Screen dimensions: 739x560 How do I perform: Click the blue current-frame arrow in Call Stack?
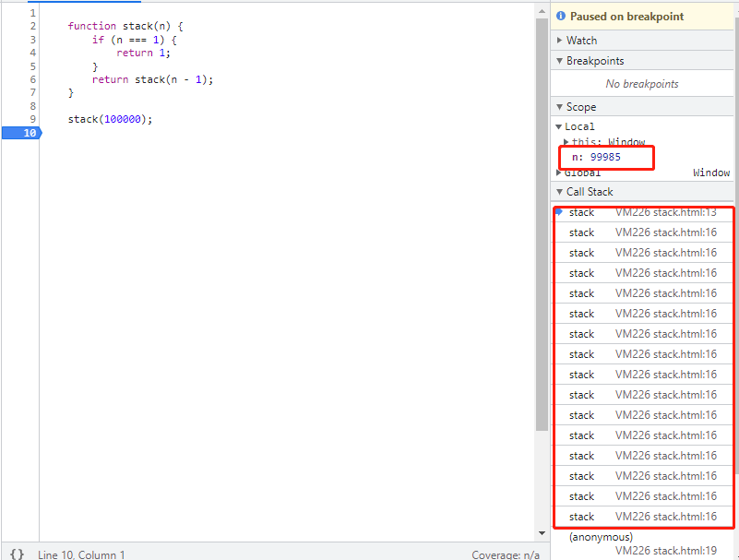[x=559, y=211]
